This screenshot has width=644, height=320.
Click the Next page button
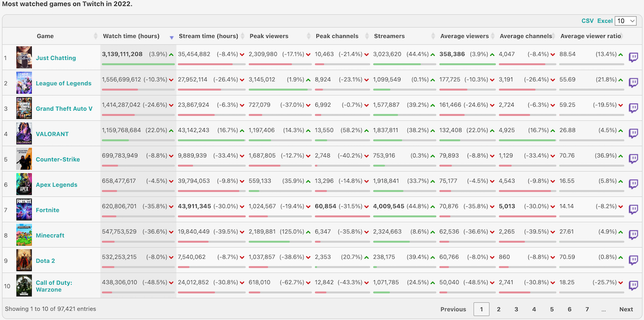[x=626, y=309]
